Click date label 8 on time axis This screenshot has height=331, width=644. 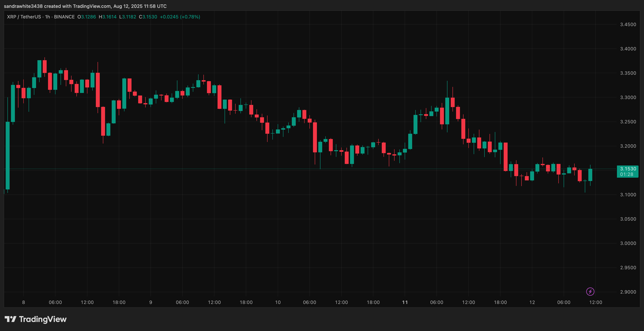[x=24, y=302]
